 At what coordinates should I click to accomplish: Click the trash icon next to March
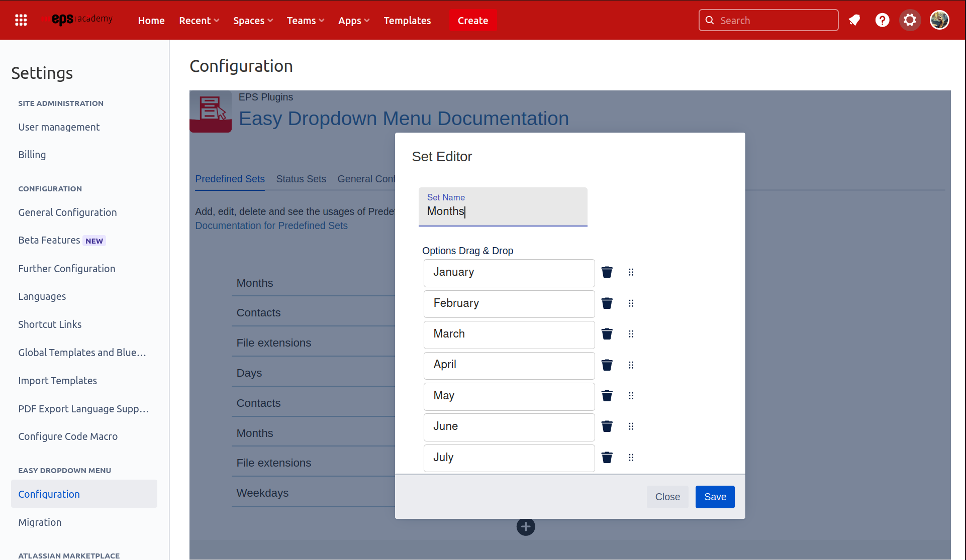[x=607, y=334]
